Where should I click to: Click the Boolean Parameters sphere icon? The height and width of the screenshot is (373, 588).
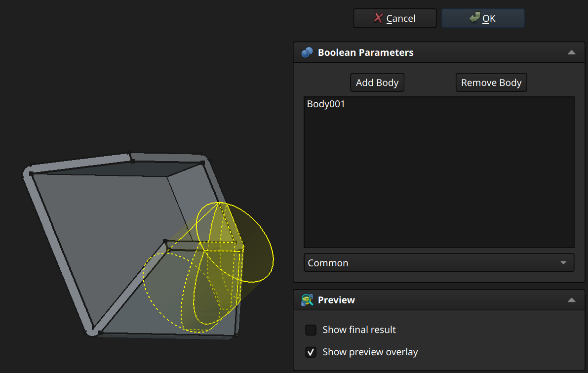(x=307, y=52)
